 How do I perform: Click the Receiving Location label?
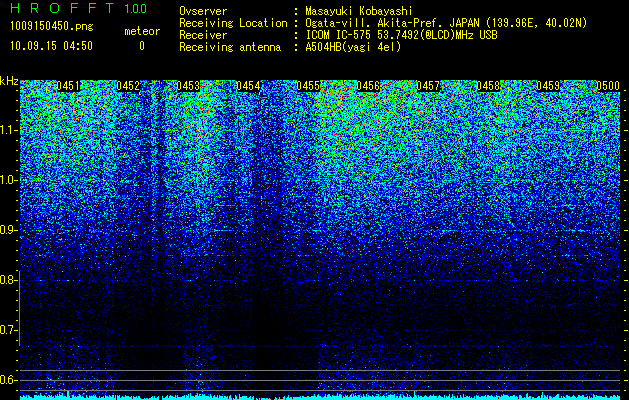(x=233, y=23)
